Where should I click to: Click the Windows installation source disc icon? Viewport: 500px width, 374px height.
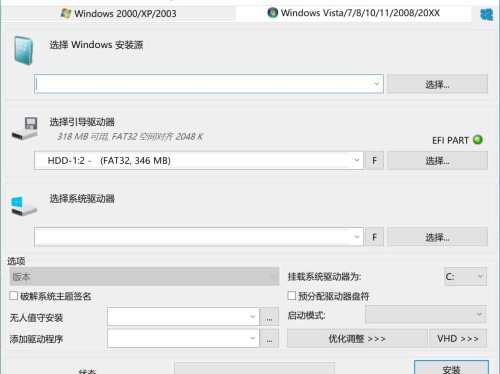(23, 50)
